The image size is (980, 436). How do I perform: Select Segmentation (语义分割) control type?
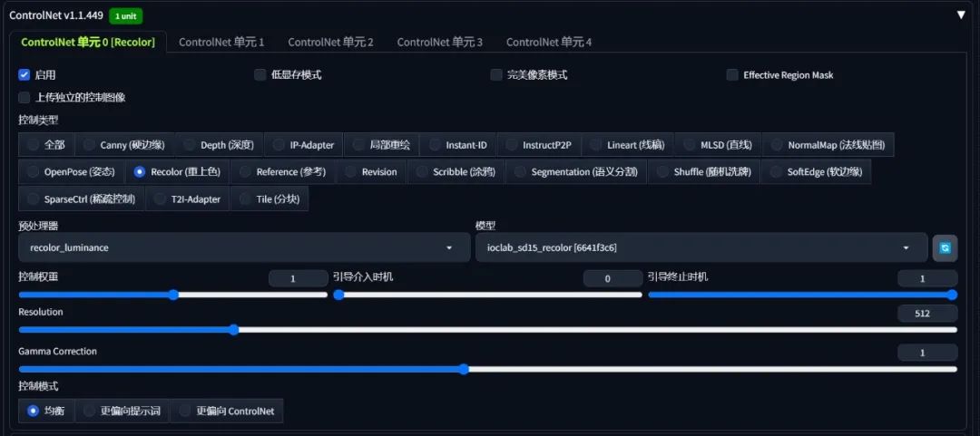point(575,172)
